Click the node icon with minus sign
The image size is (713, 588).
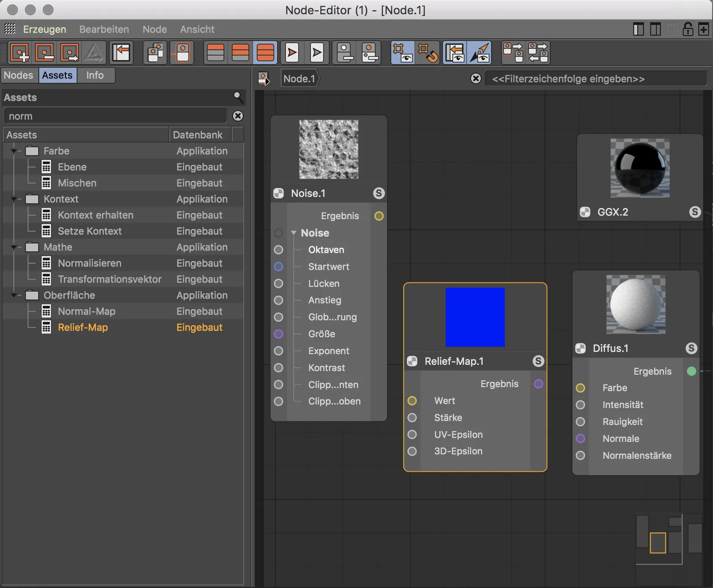coord(45,53)
